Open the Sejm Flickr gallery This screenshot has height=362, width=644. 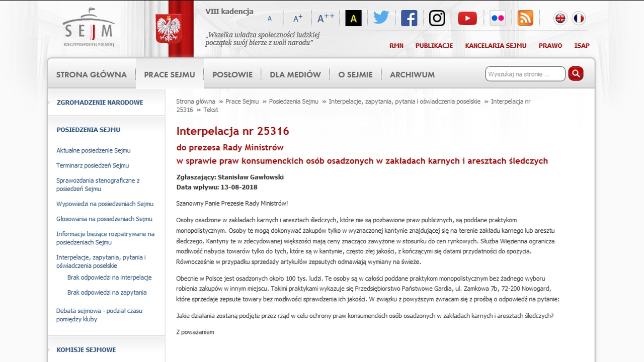498,18
